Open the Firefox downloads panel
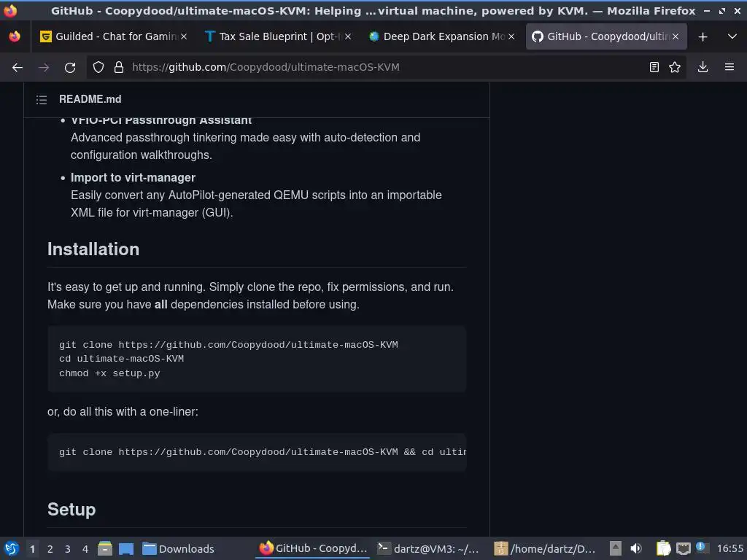 pyautogui.click(x=703, y=68)
